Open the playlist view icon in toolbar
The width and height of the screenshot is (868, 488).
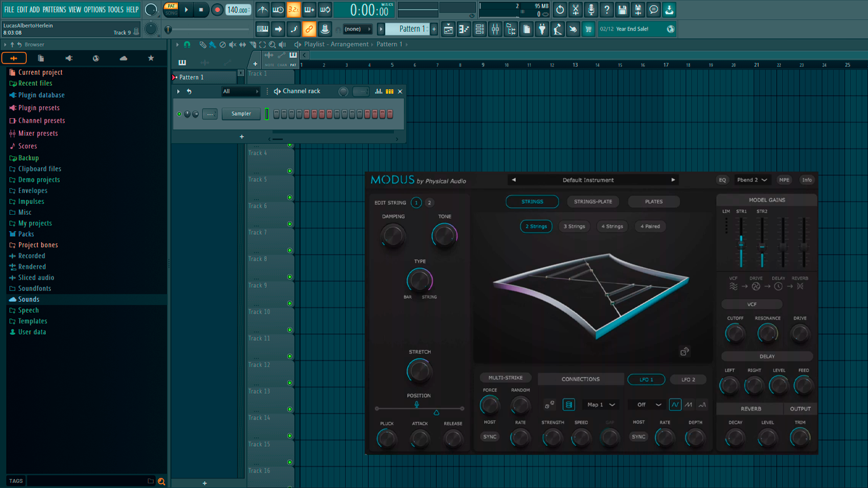point(449,29)
